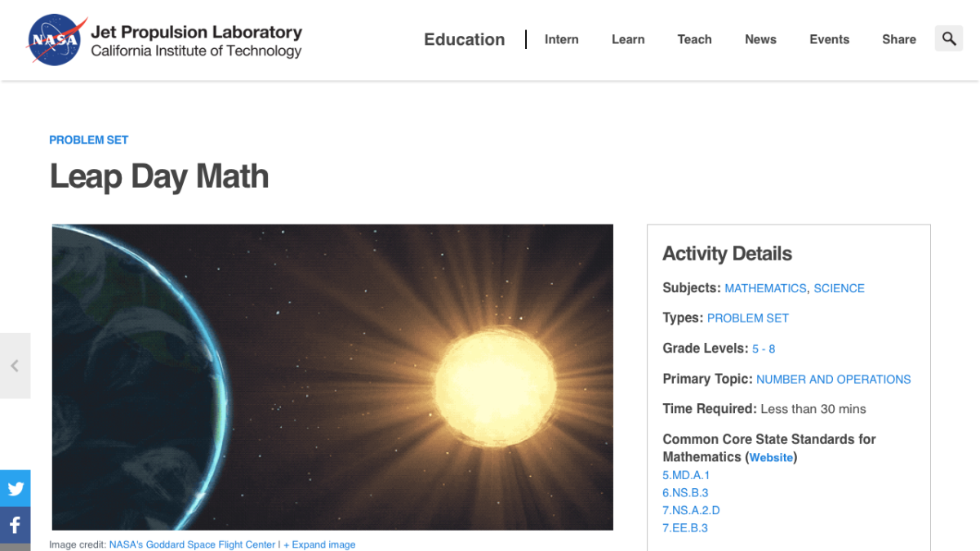Click the partially visible gray share icon
The height and width of the screenshot is (551, 980).
click(x=15, y=547)
